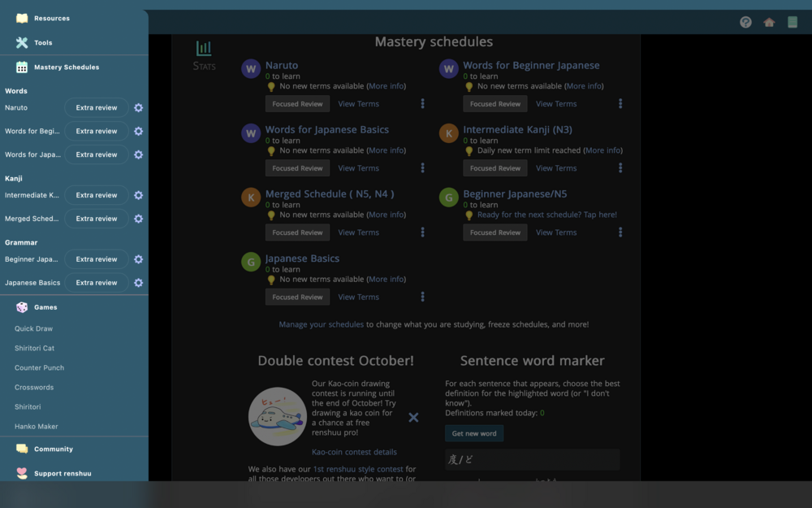Click the kao-coin airplane drawing thumbnail
The width and height of the screenshot is (812, 508).
tap(277, 416)
